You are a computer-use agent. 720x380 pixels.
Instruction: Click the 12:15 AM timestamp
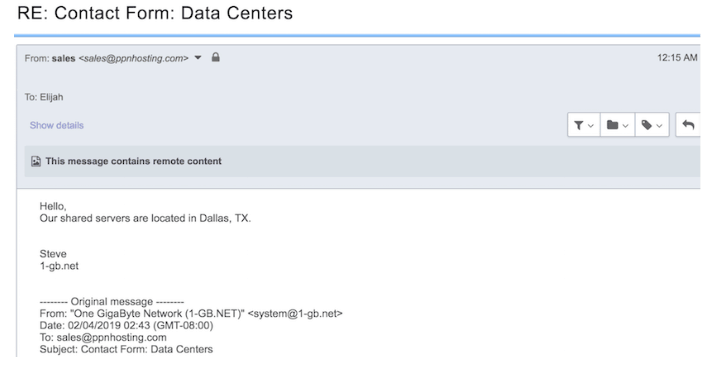coord(677,58)
